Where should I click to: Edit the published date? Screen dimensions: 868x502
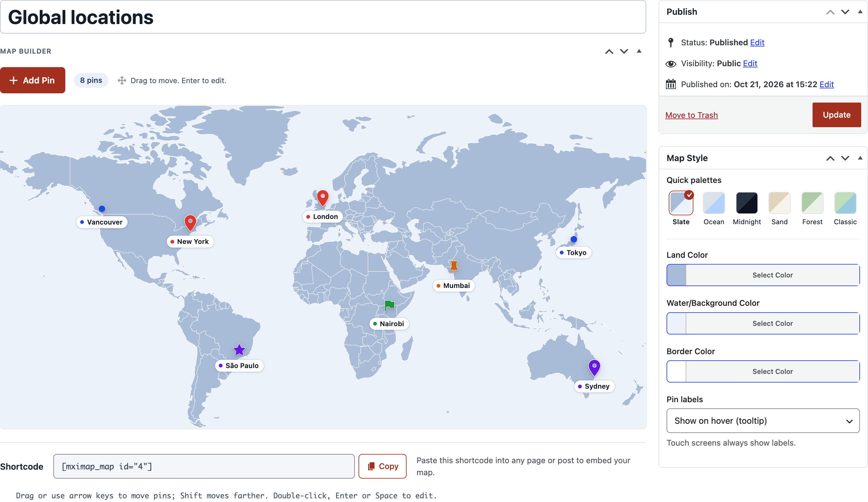click(826, 84)
